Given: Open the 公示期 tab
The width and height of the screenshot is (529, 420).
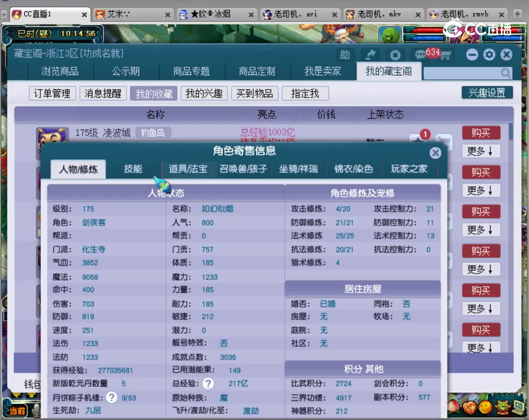Looking at the screenshot, I should pos(126,72).
